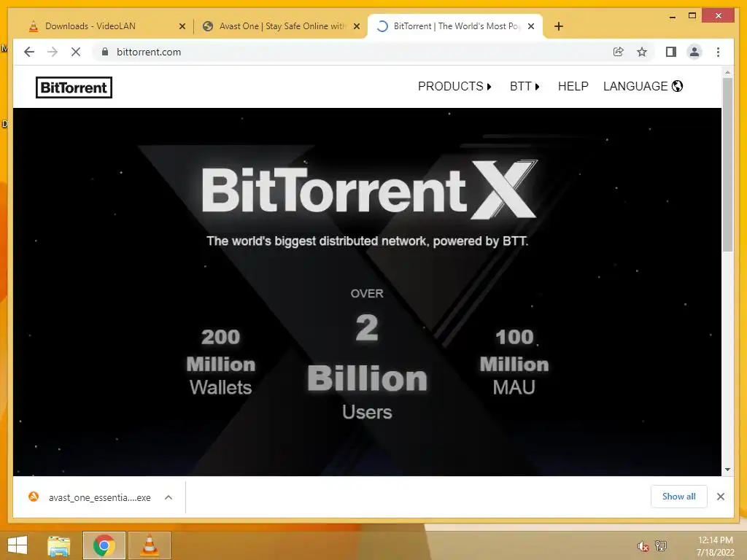Click the '200 Million Wallets' figure
Screen dimensions: 747x560
[220, 362]
